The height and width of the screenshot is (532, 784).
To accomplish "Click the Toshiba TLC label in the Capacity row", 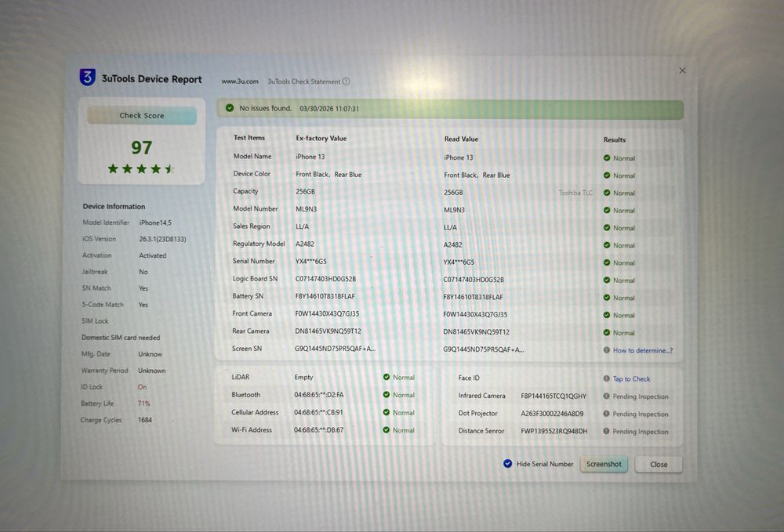I will [575, 193].
